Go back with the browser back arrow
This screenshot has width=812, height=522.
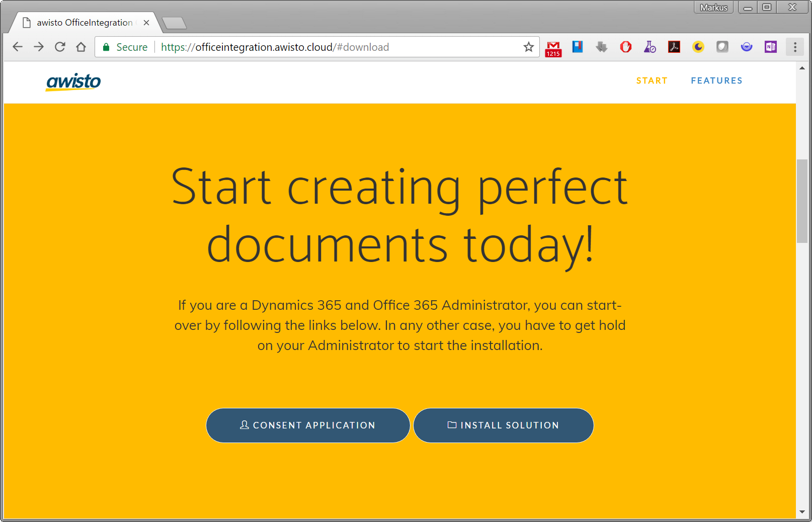pyautogui.click(x=18, y=47)
